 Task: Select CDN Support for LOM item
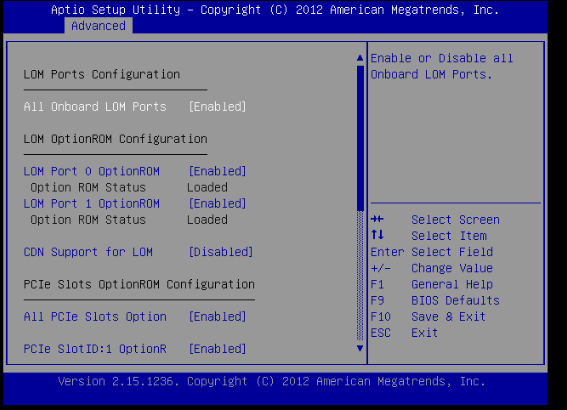click(88, 252)
